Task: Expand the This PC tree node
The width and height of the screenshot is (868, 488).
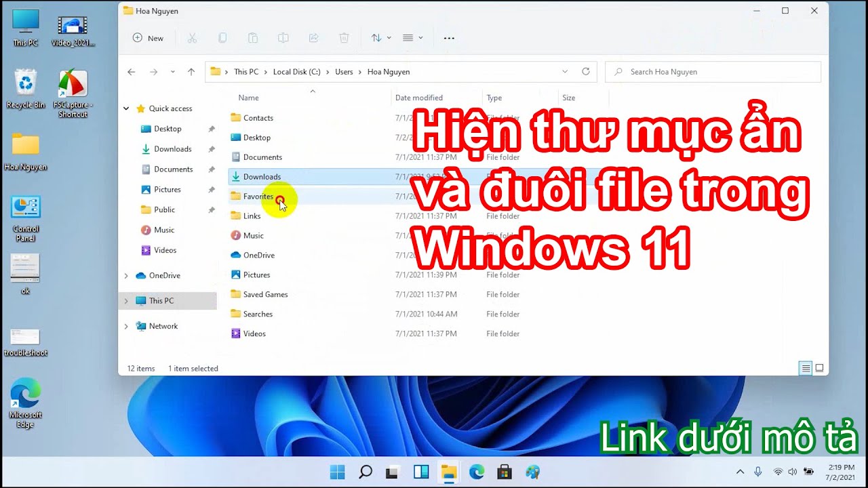Action: [126, 301]
